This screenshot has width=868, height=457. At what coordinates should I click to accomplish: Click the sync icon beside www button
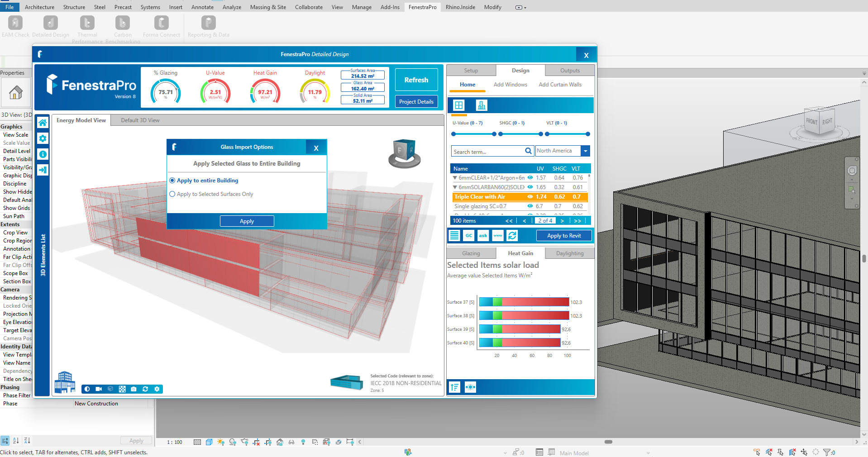click(512, 235)
